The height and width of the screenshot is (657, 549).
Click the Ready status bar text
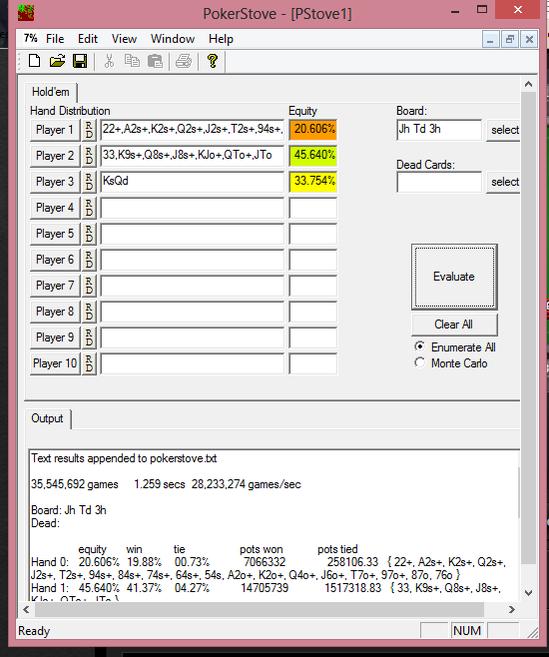[x=34, y=631]
